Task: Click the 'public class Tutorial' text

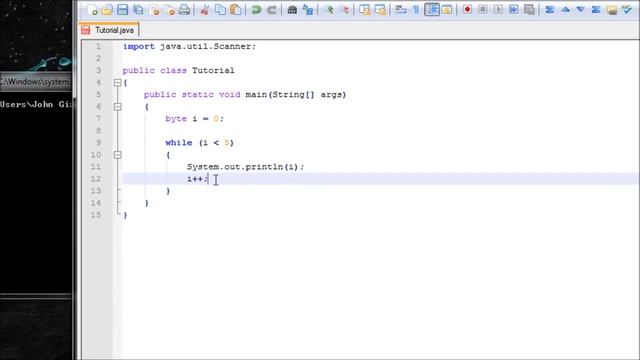Action: (178, 71)
